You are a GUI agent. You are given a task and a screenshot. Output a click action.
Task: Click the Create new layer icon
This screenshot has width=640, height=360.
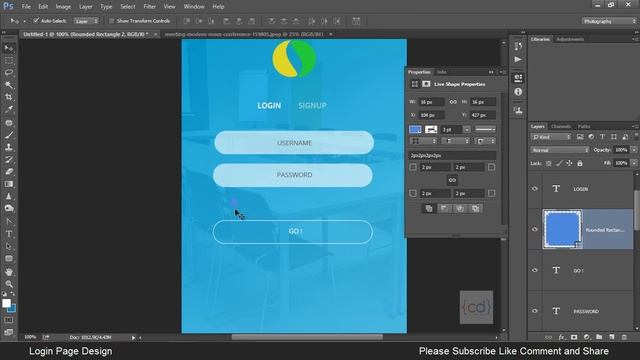[611, 337]
